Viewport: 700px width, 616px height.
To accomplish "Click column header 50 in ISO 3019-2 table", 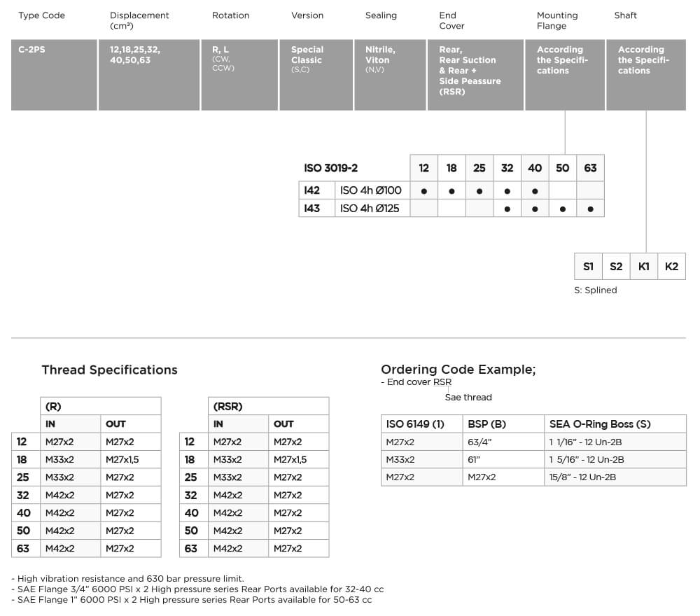I will point(563,168).
